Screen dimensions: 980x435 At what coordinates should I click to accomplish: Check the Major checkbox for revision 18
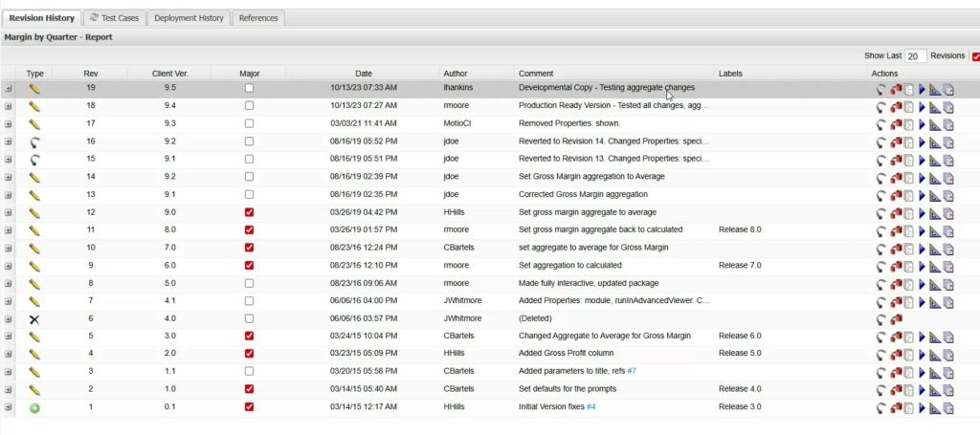point(250,105)
